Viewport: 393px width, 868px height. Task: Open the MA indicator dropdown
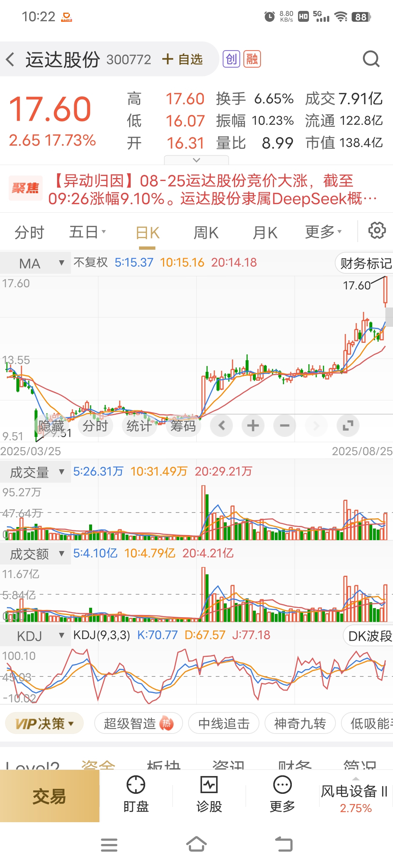(35, 263)
